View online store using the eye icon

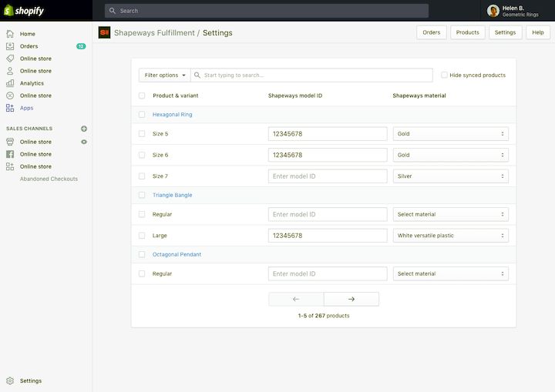pos(84,142)
